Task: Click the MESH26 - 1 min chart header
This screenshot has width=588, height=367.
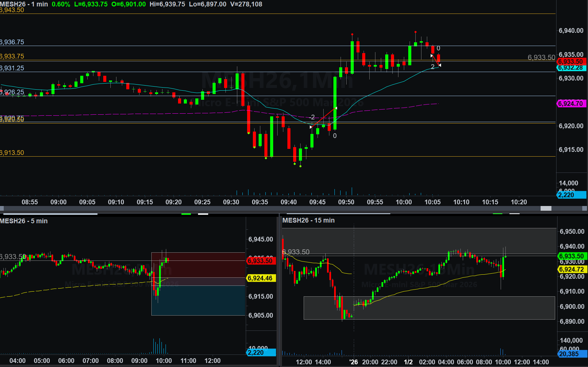Action: pos(24,4)
